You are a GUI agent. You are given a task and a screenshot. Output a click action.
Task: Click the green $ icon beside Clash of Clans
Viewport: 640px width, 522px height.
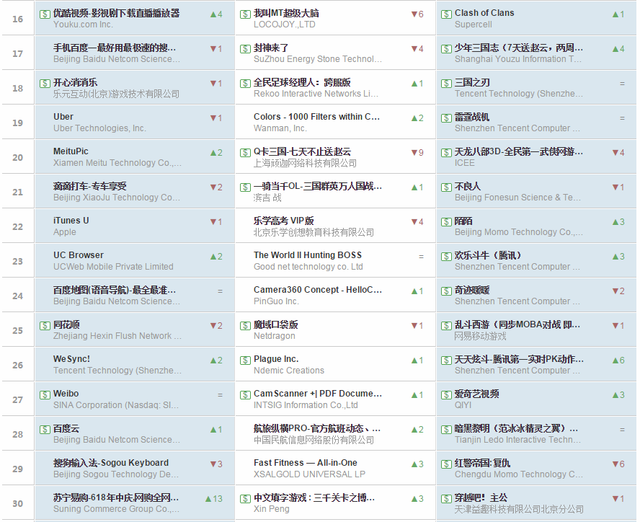[445, 13]
